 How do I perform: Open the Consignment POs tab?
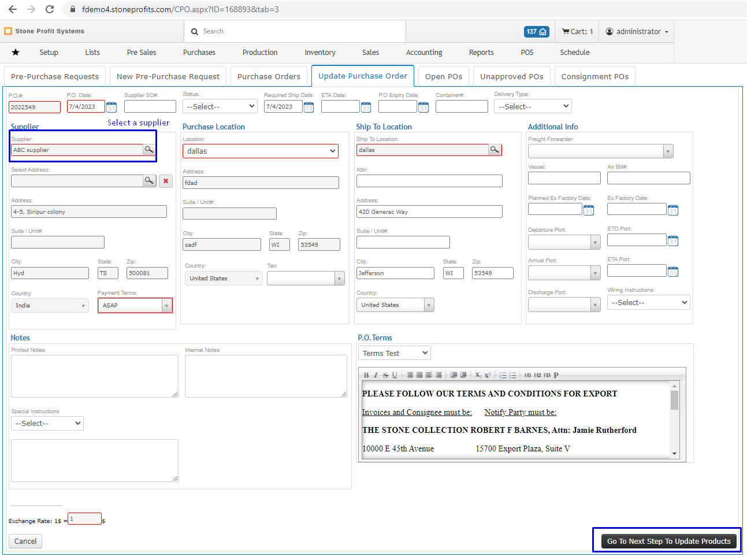(595, 76)
